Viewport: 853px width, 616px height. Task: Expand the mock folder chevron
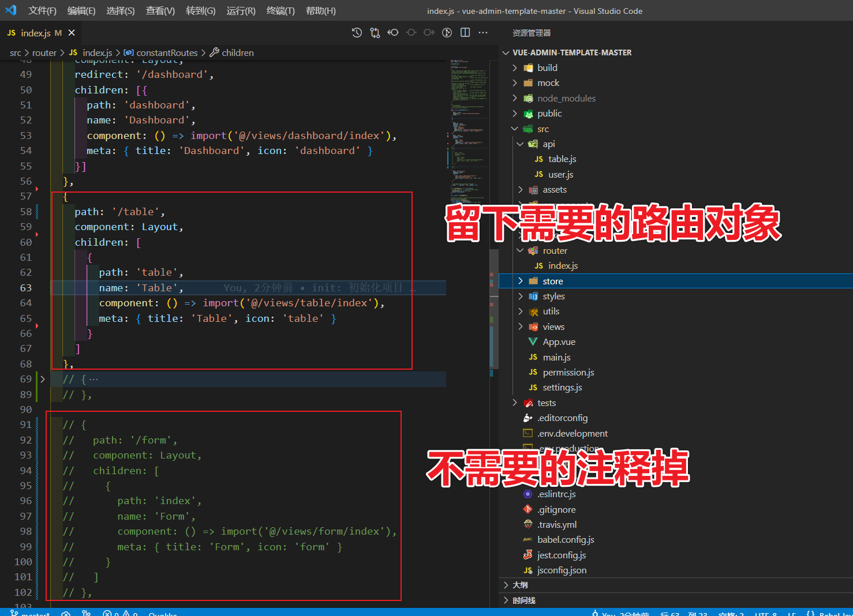[515, 83]
